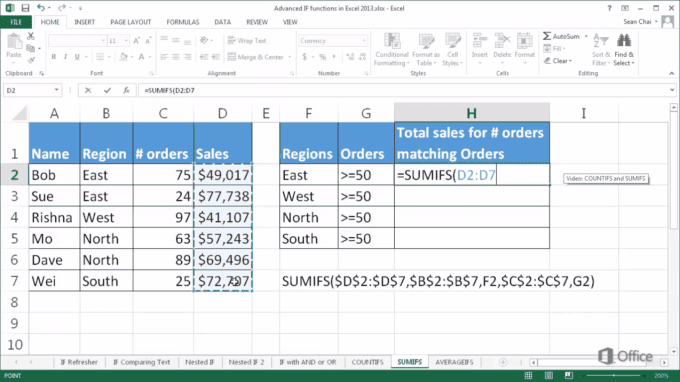The width and height of the screenshot is (680, 382).
Task: Open the Currency number format dropdown
Action: pyautogui.click(x=364, y=41)
